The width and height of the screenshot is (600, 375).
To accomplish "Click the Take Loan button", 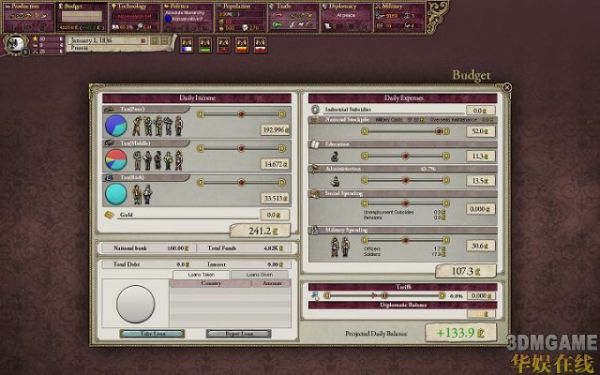I will point(152,334).
